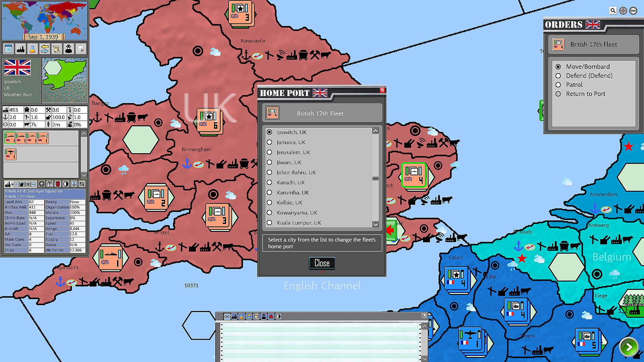
Task: Show all messages with infinity tab
Action: pos(227,316)
